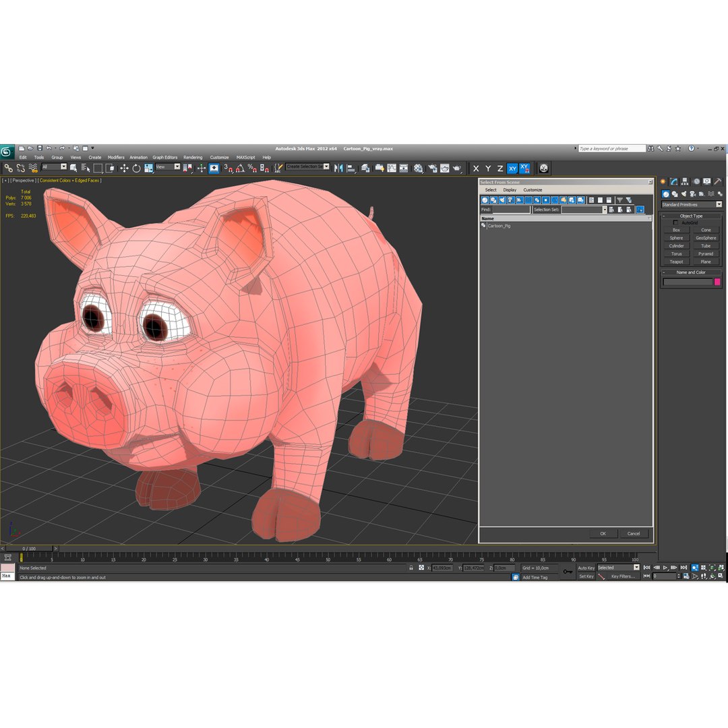Toggle the Spinner Snap icon
Screen dimensions: 728x728
coord(264,168)
